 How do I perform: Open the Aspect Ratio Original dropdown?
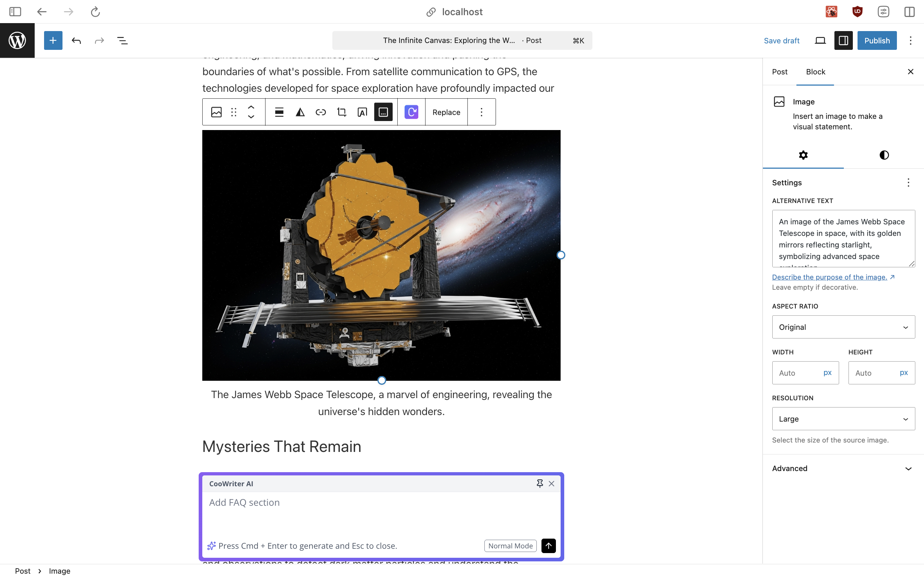tap(843, 327)
